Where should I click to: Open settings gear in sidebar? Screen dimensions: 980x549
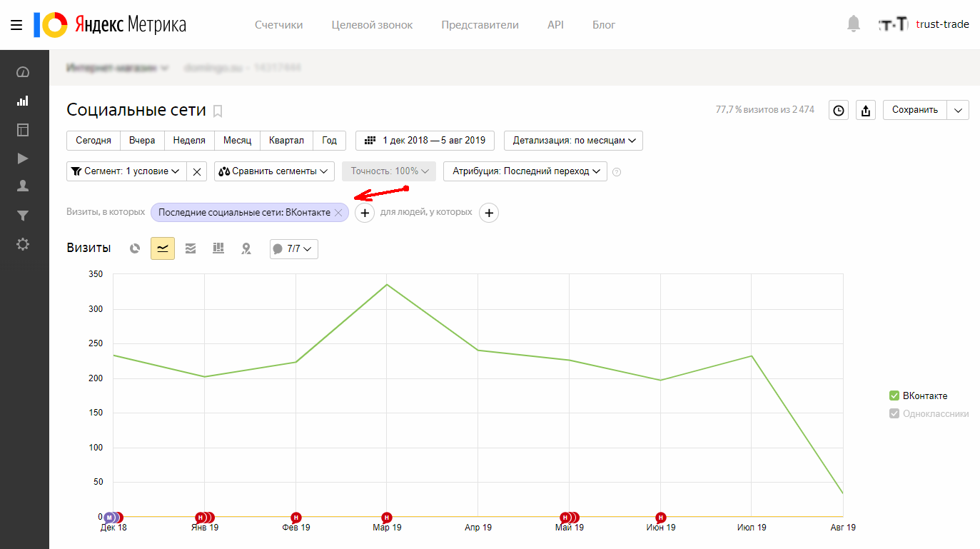pos(23,244)
